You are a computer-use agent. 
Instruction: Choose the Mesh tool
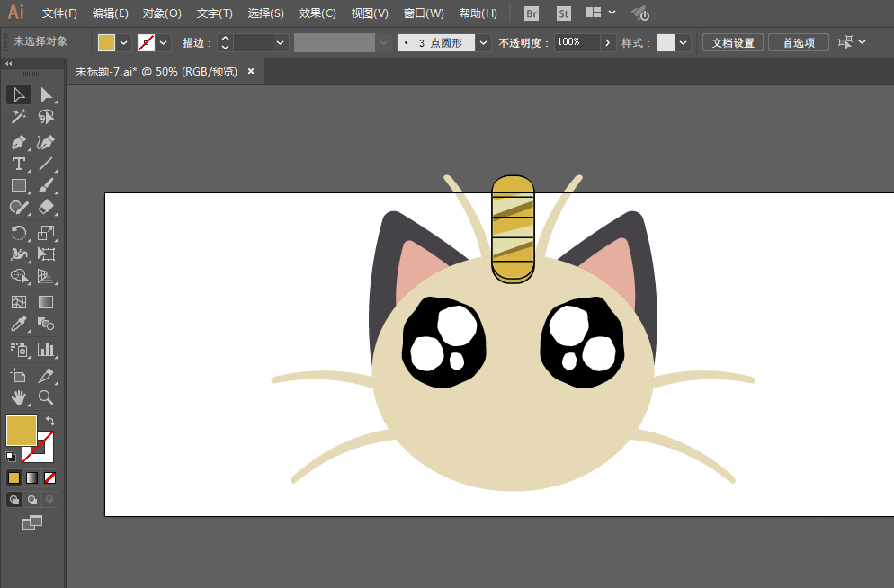coord(19,302)
